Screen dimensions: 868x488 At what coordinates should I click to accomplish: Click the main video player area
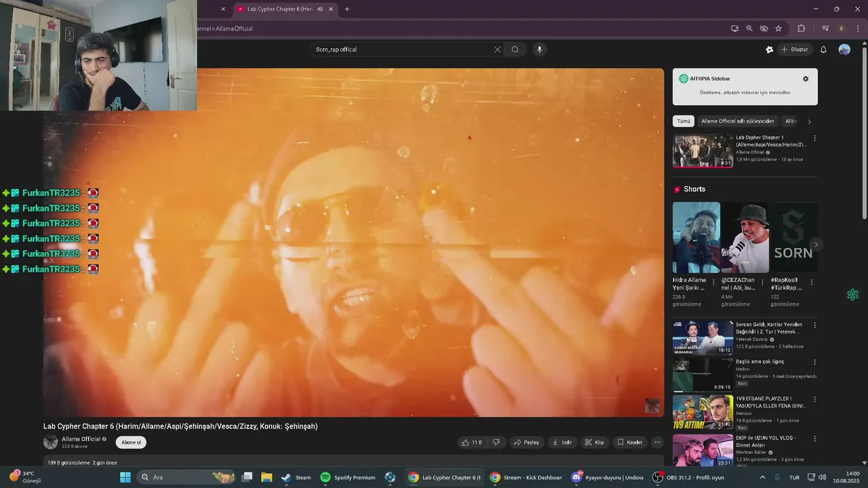353,242
